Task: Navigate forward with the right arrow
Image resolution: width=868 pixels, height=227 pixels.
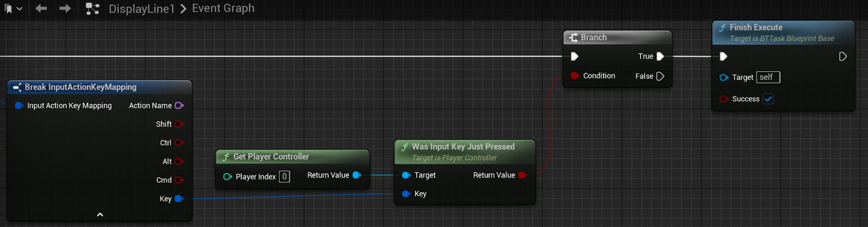Action: 65,9
